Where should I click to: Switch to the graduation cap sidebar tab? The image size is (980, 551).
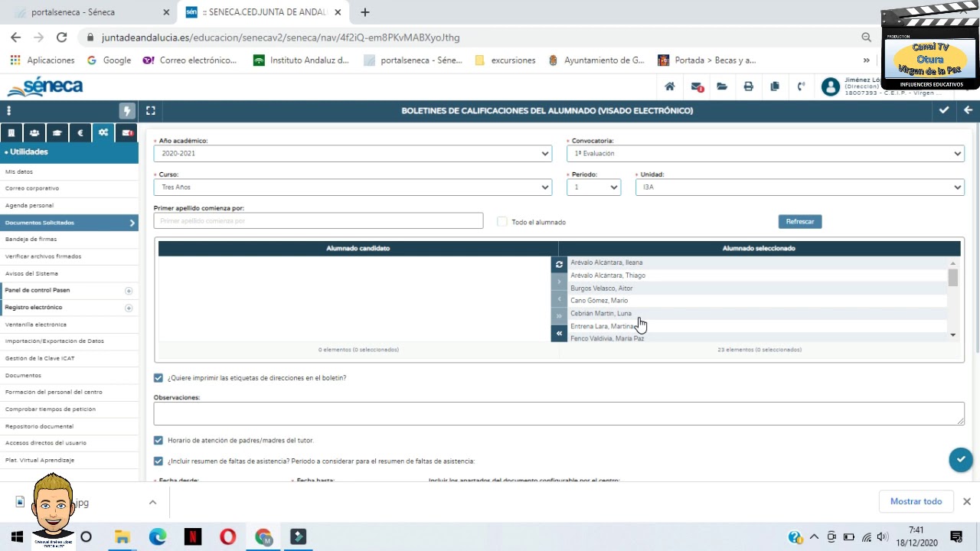tap(57, 132)
